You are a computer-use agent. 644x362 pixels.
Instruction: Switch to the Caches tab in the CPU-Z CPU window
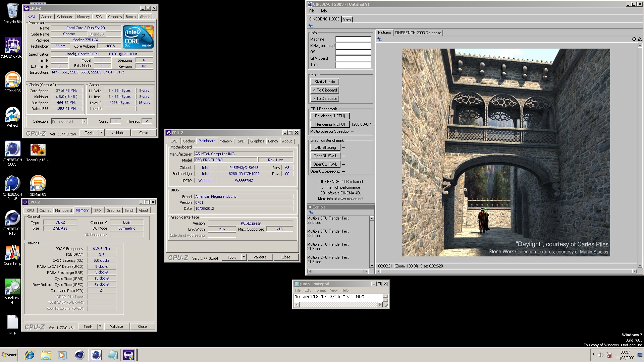pos(47,17)
